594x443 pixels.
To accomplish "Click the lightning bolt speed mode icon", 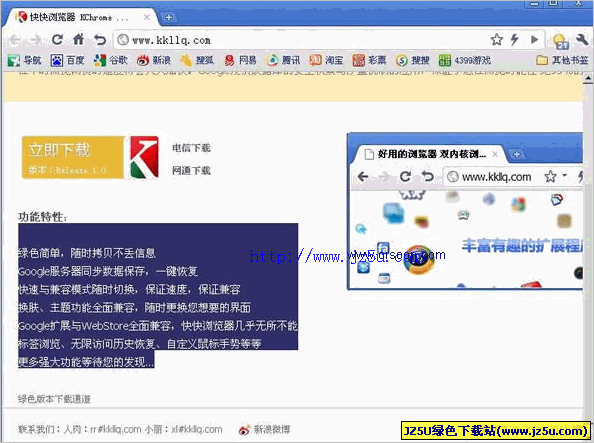I will tap(514, 39).
